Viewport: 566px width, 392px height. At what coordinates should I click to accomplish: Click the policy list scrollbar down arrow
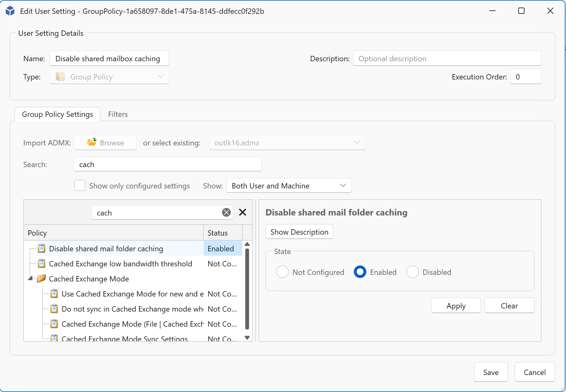click(x=247, y=338)
